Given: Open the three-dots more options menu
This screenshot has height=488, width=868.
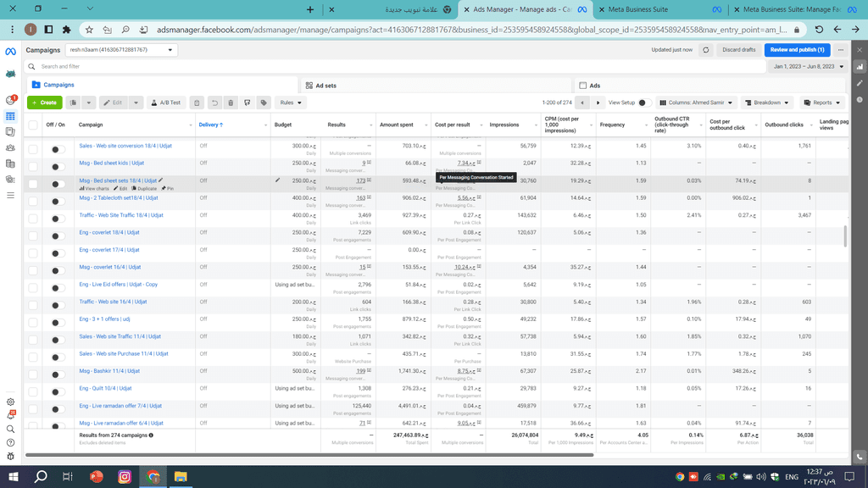Looking at the screenshot, I should click(841, 50).
